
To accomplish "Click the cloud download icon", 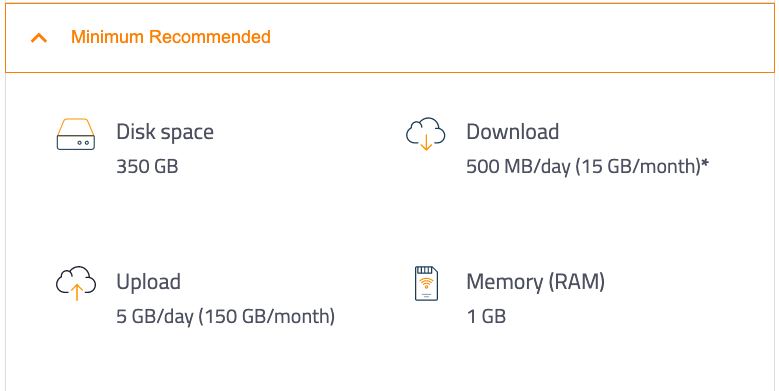I will (x=426, y=134).
